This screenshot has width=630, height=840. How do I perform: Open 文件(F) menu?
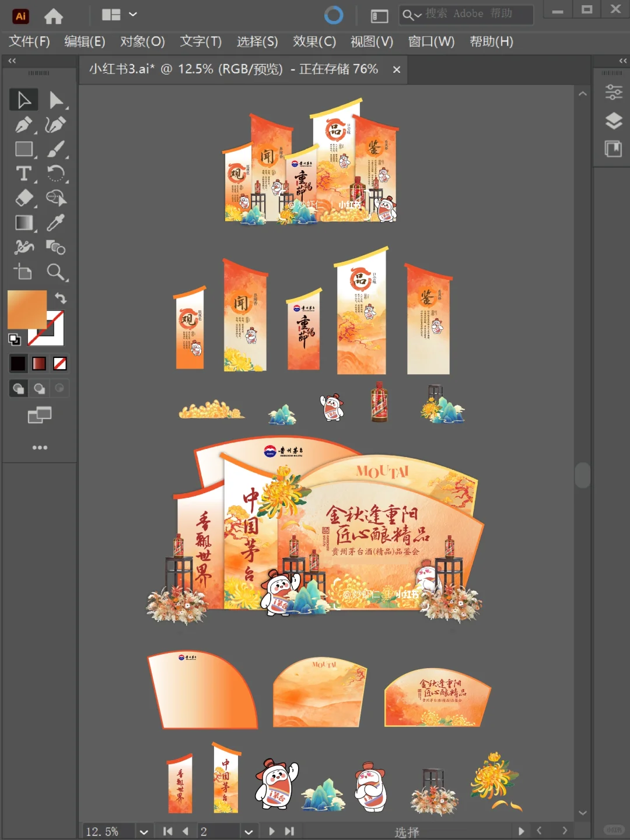click(x=29, y=41)
